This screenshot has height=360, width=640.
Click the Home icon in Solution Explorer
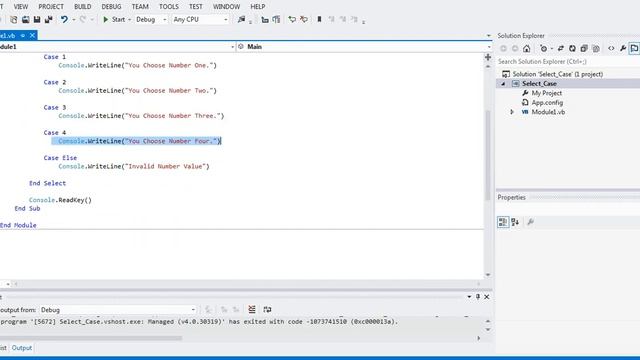527,49
